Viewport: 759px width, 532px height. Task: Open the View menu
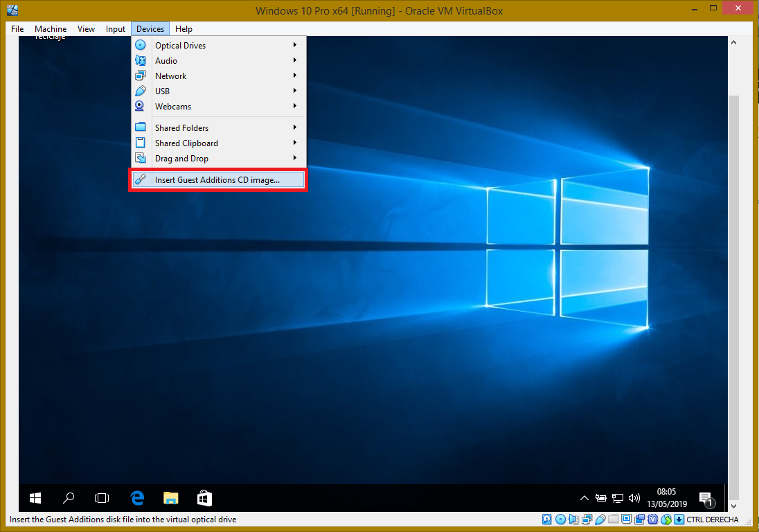[86, 29]
